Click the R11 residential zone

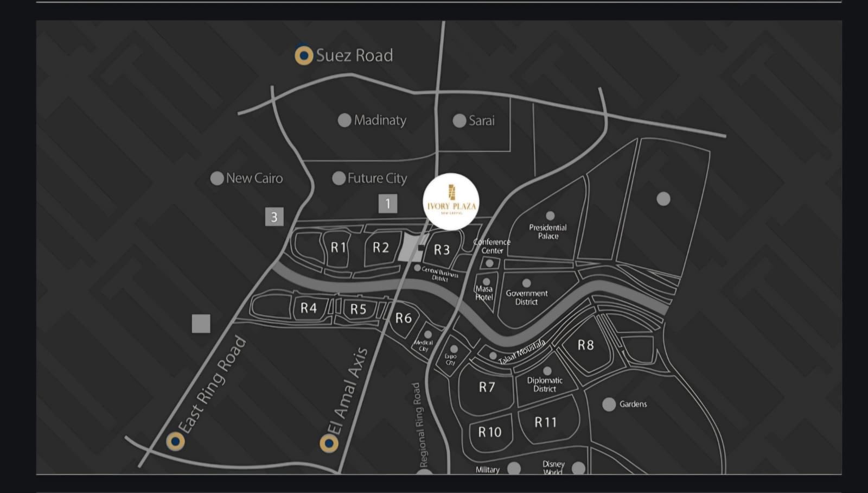pos(546,422)
